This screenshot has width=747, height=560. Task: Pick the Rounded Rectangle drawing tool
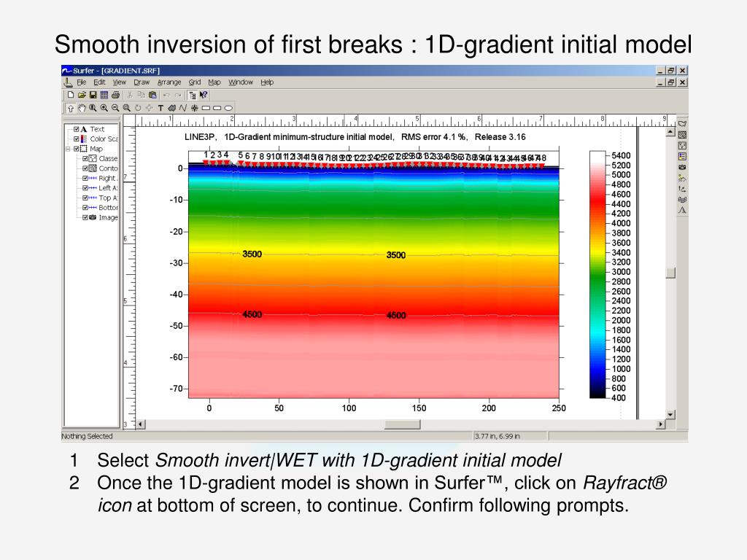pyautogui.click(x=217, y=108)
